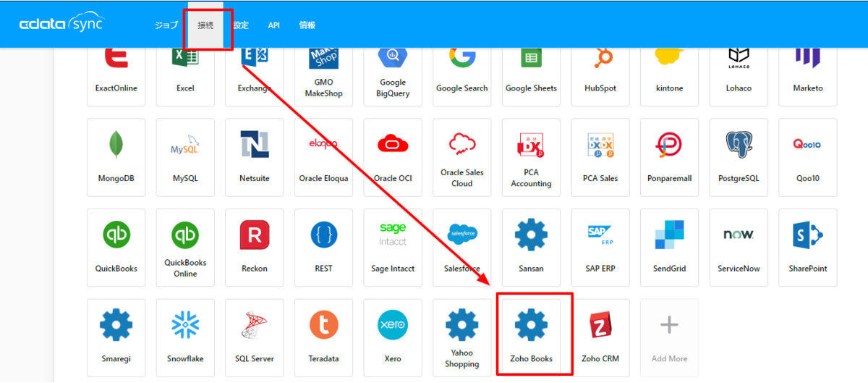This screenshot has height=383, width=868.
Task: Select the SharePoint connector
Action: point(808,248)
